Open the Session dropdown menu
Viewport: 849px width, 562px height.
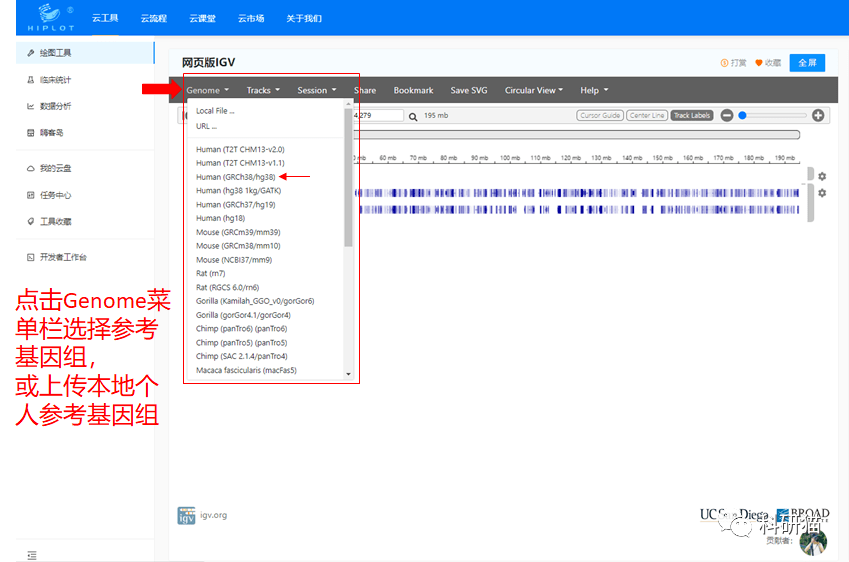[316, 90]
